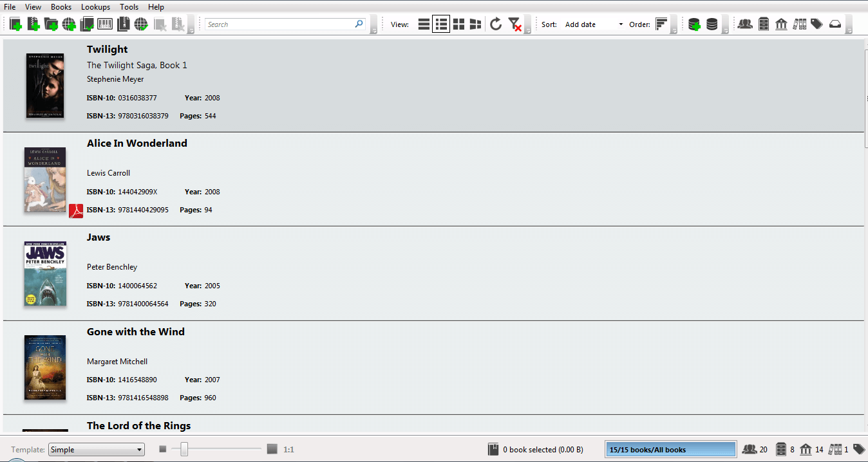Click the tags icon in status bar
Viewport: 868px width, 462px height.
click(859, 449)
